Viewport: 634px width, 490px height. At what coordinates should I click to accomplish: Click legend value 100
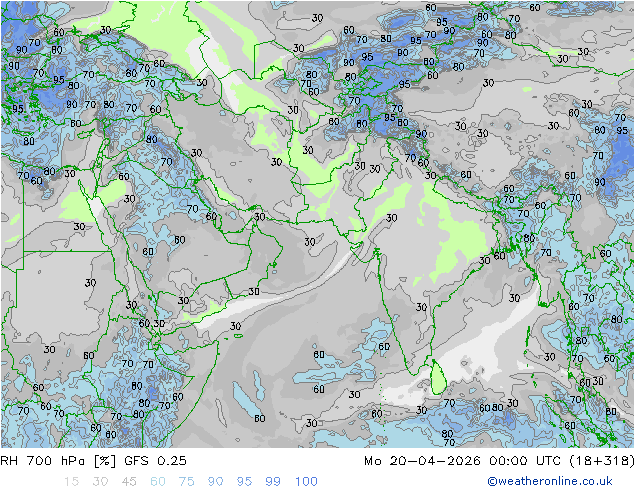point(306,482)
